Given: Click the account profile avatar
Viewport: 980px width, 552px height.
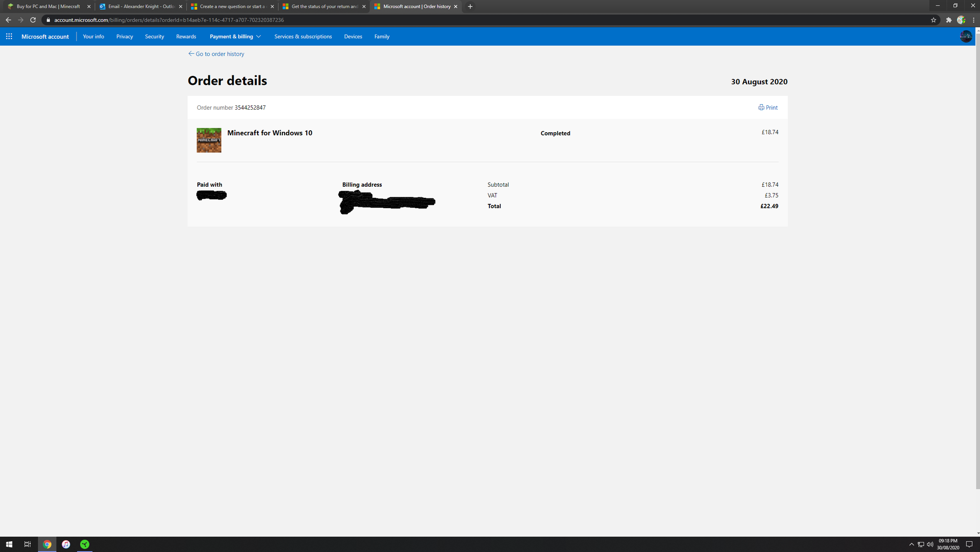Looking at the screenshot, I should [x=966, y=36].
